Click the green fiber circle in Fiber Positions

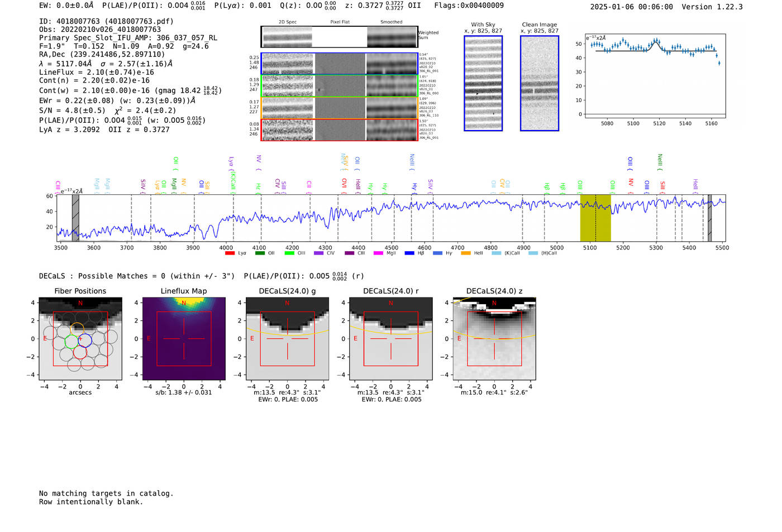(71, 342)
